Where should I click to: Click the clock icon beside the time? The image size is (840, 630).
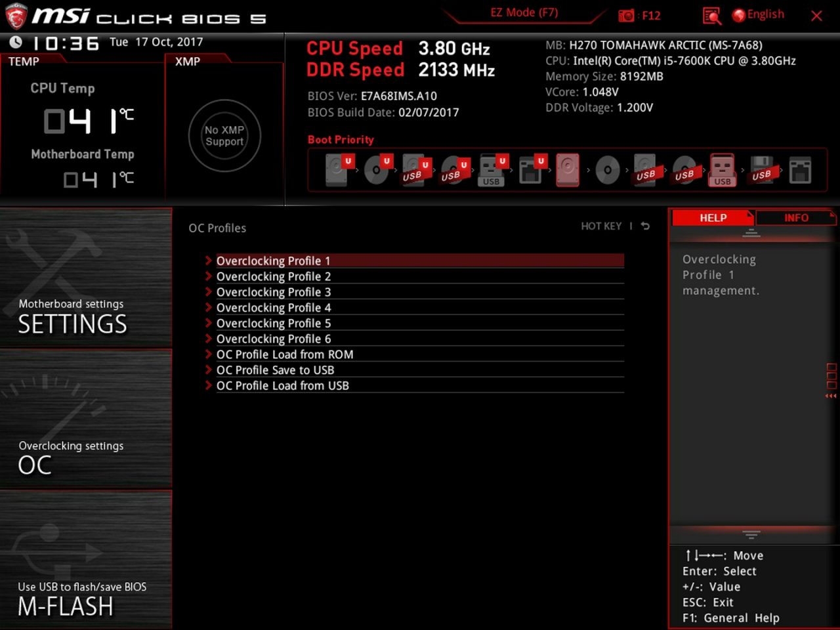[x=16, y=42]
